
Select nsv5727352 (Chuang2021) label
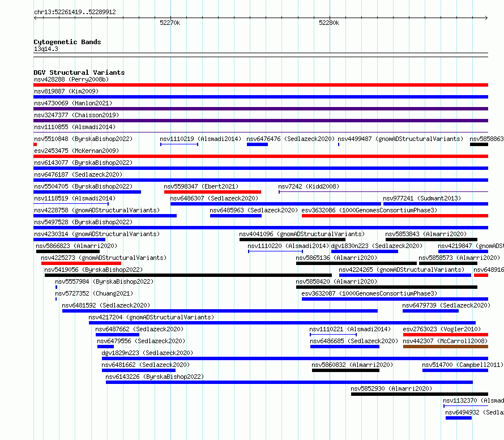[94, 293]
